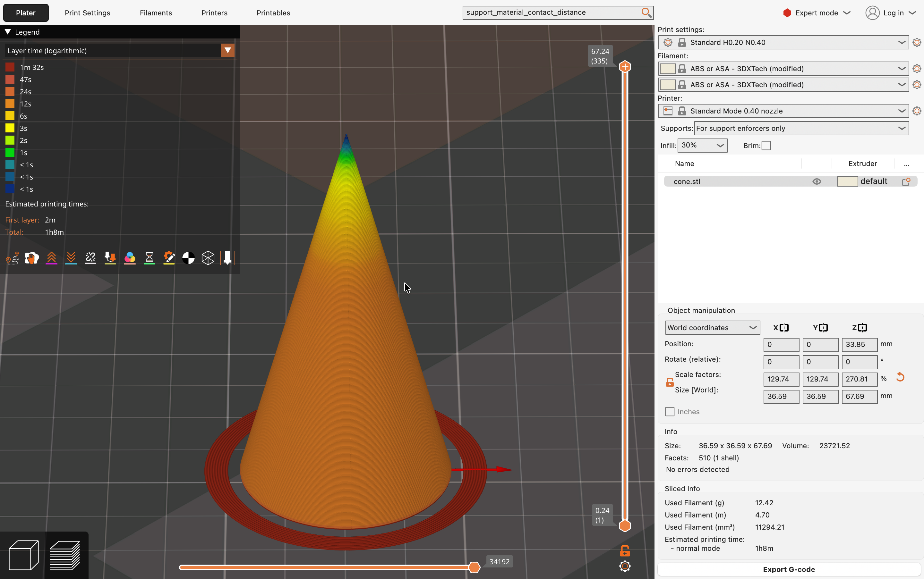The height and width of the screenshot is (579, 924).
Task: Click second filament color swatch
Action: point(668,85)
